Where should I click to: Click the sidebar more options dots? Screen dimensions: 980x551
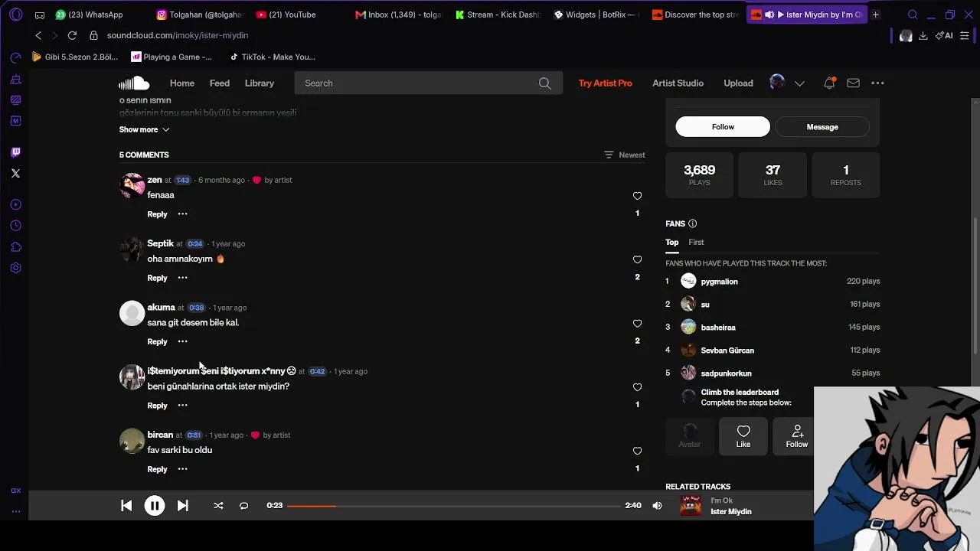(15, 511)
